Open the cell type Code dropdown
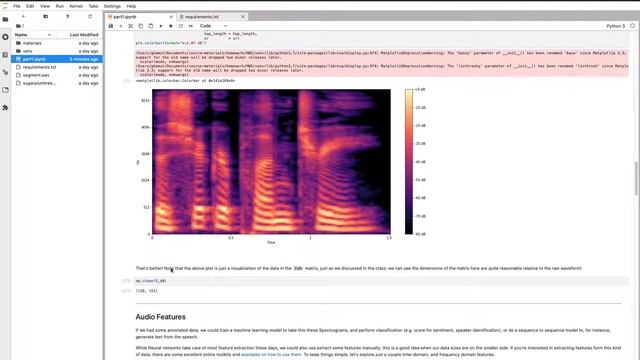The width and height of the screenshot is (640, 360). [x=213, y=26]
